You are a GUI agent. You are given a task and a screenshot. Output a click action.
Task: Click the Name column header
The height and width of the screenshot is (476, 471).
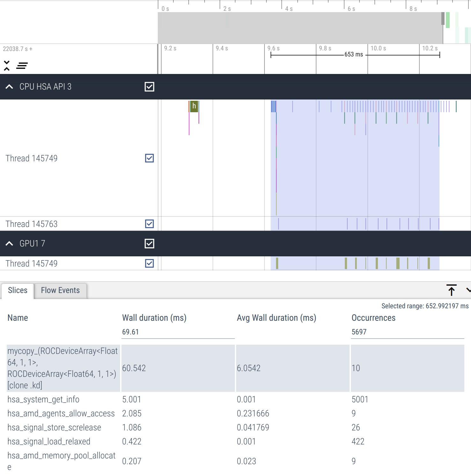tap(18, 318)
